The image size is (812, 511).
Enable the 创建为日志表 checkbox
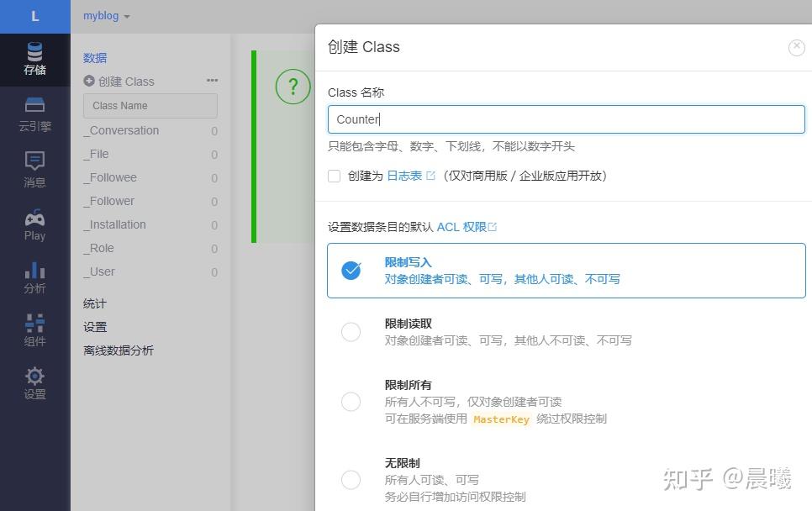pos(334,176)
